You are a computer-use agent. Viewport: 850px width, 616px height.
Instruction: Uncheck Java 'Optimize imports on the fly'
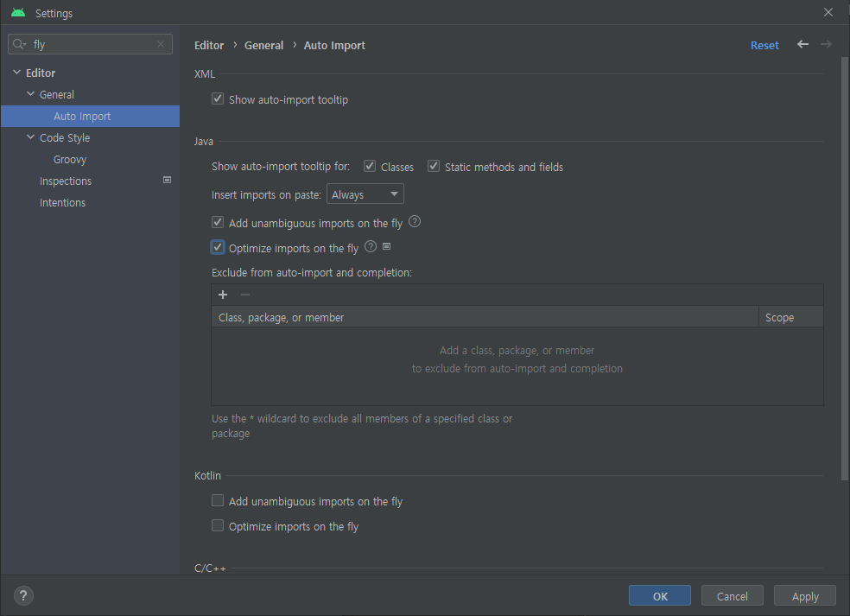click(x=218, y=247)
